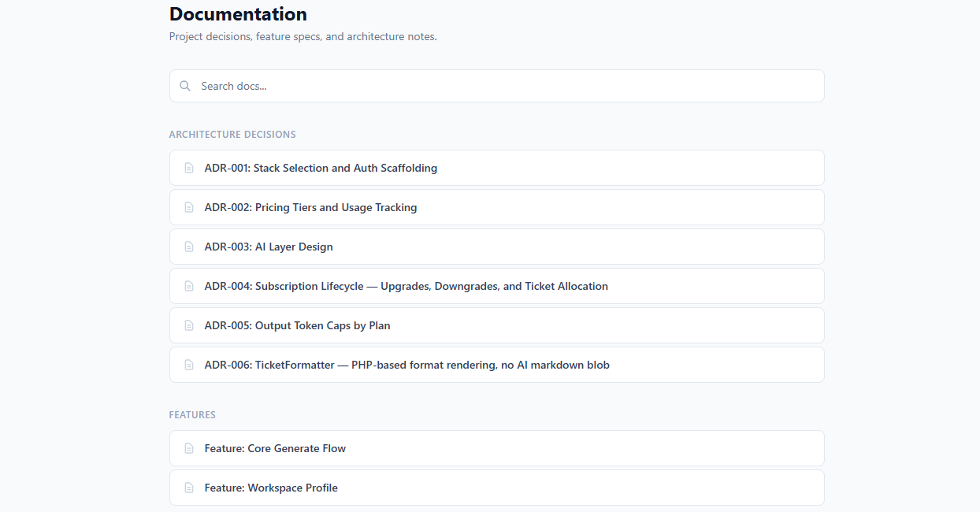The image size is (980, 512).
Task: Click the document icon beside ADR-006
Action: tap(188, 365)
